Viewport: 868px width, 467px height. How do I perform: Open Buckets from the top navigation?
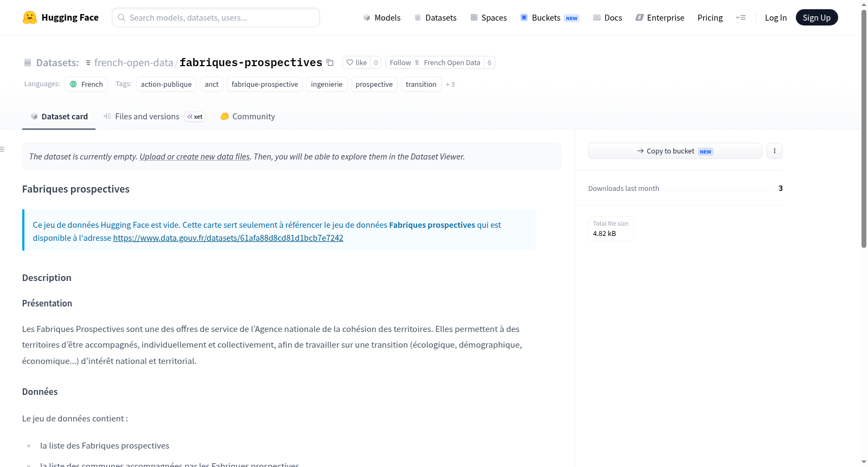tap(550, 17)
